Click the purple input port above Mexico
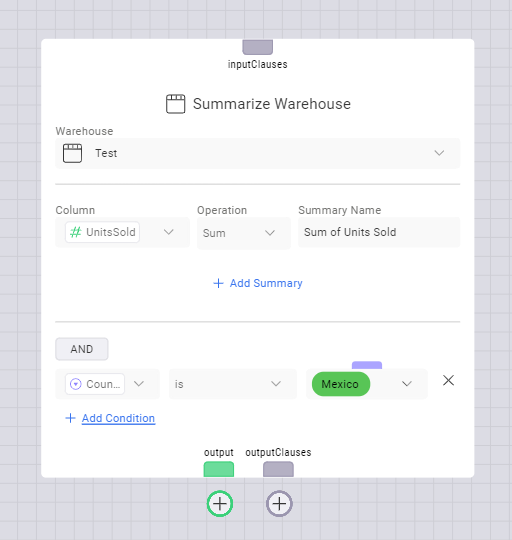The width and height of the screenshot is (512, 540). [x=367, y=365]
